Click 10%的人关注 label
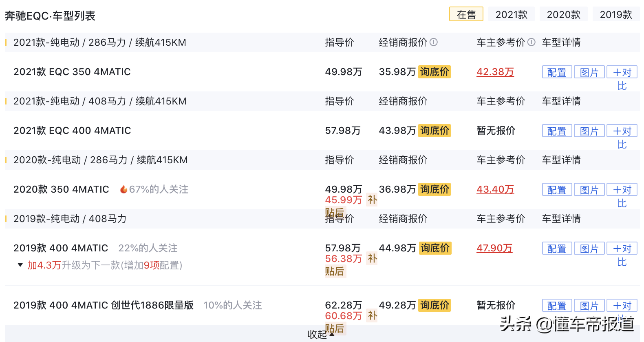The height and width of the screenshot is (342, 644). pyautogui.click(x=233, y=305)
